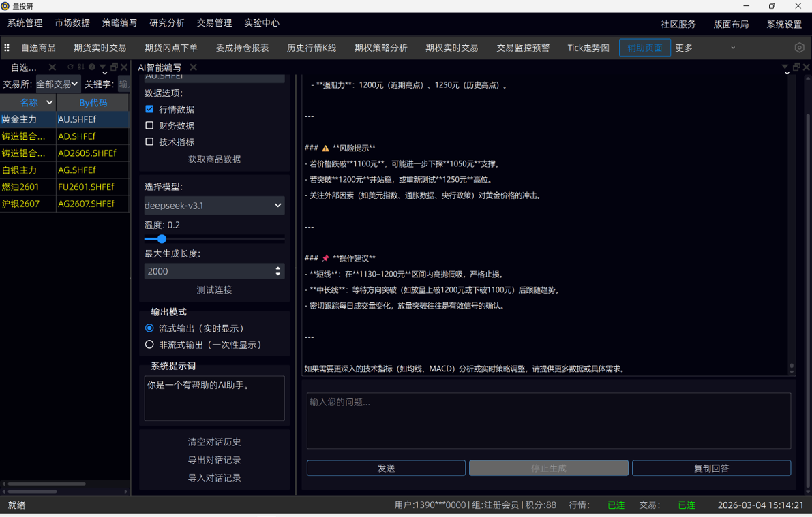Undock the AI editor panel

click(795, 67)
